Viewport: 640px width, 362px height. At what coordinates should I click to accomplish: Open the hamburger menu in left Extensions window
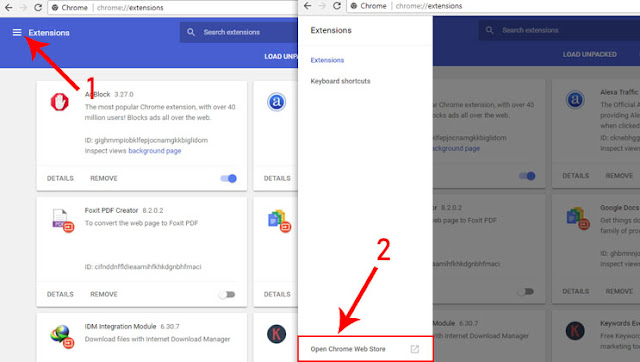coord(17,32)
